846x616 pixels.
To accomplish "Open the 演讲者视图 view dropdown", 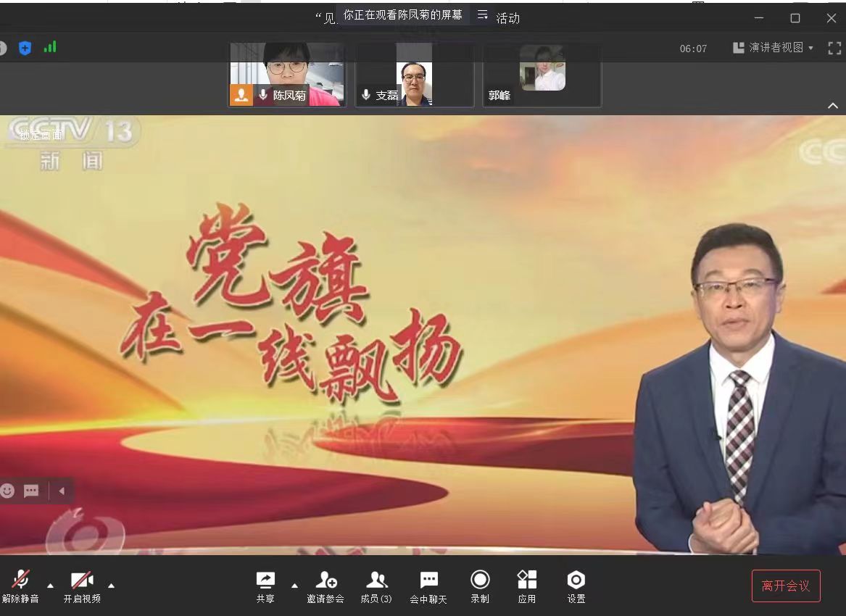I will coord(773,48).
